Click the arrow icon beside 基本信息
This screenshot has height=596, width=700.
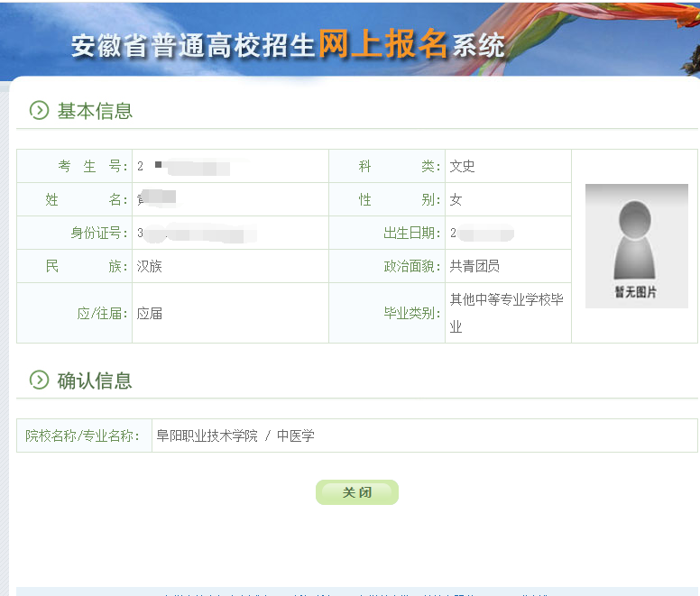coord(39,110)
